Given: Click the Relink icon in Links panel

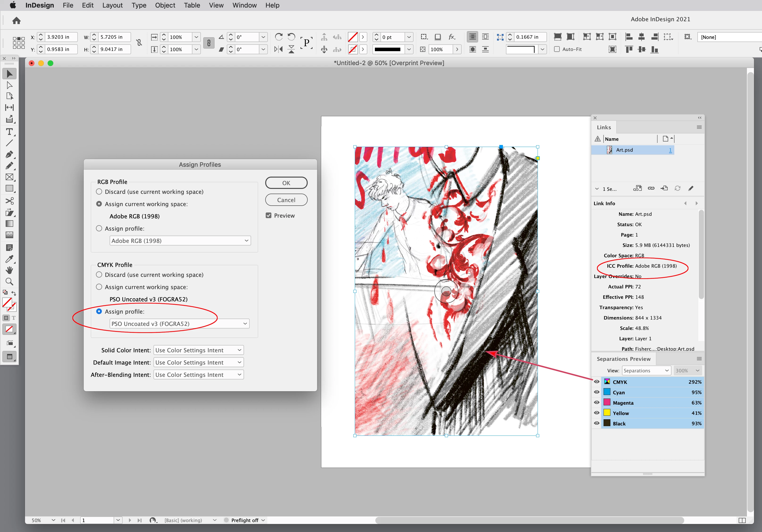Looking at the screenshot, I should tap(651, 188).
